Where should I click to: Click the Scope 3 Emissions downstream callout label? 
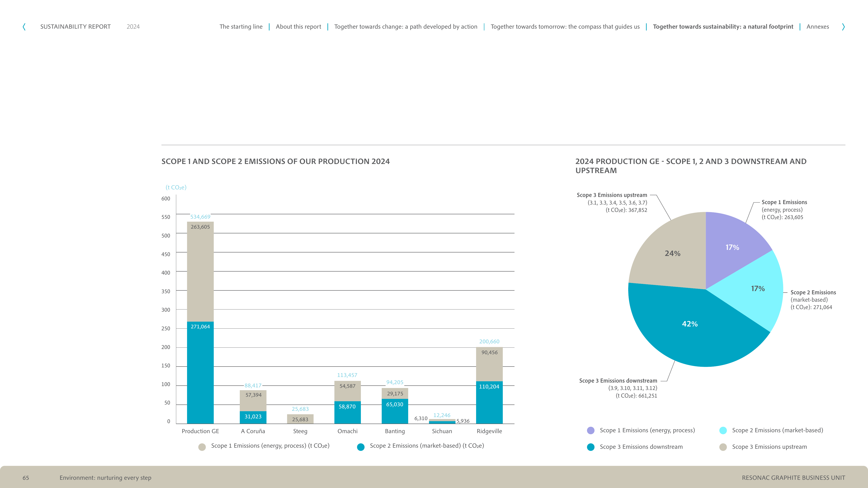618,381
